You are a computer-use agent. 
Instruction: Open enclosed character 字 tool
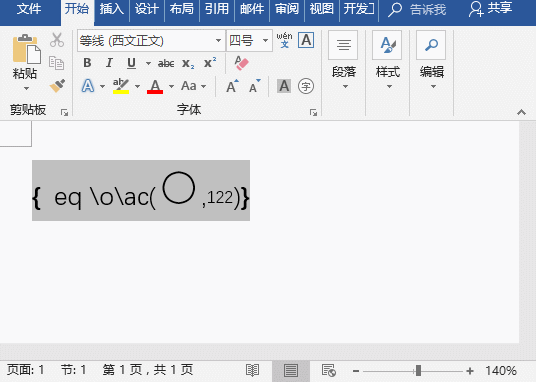pos(306,86)
